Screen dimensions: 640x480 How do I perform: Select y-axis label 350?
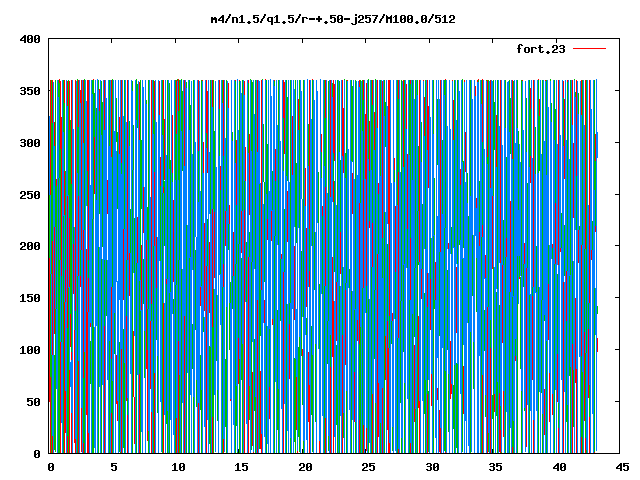point(30,91)
